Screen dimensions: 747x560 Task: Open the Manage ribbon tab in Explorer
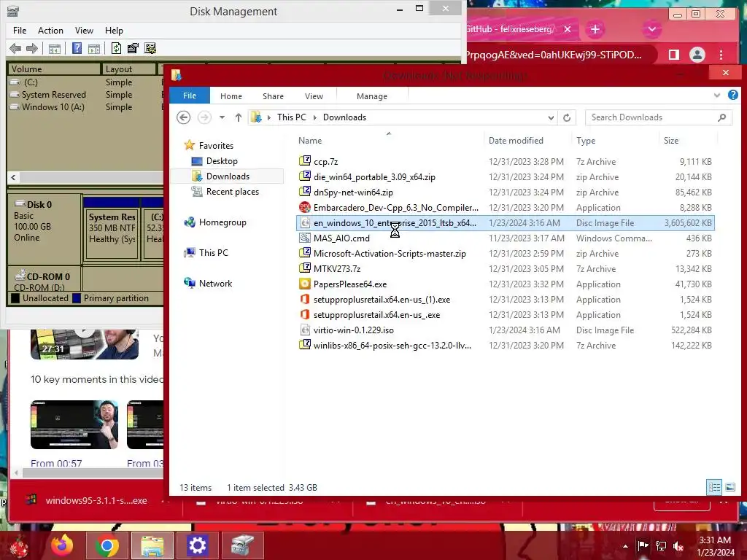[372, 96]
